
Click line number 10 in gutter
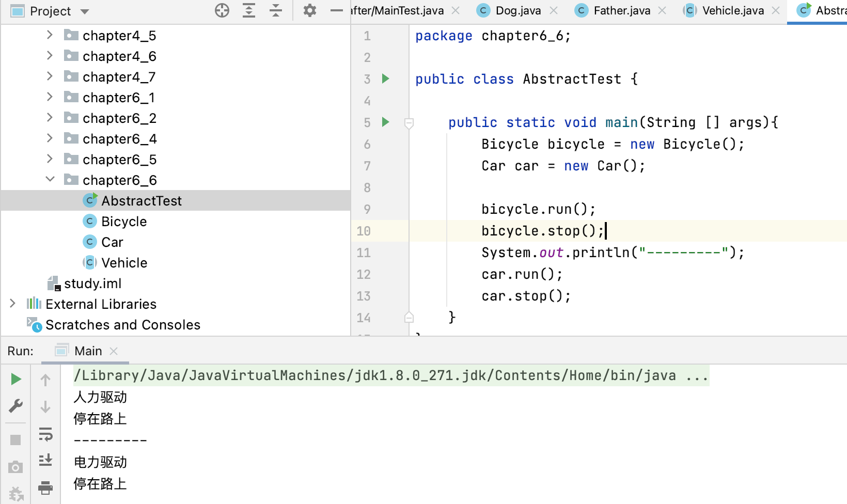coord(364,231)
